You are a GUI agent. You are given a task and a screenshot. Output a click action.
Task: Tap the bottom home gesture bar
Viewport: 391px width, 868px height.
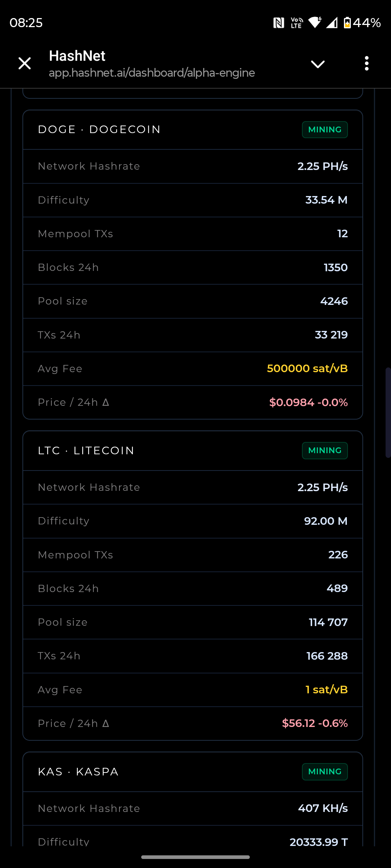[x=195, y=857]
